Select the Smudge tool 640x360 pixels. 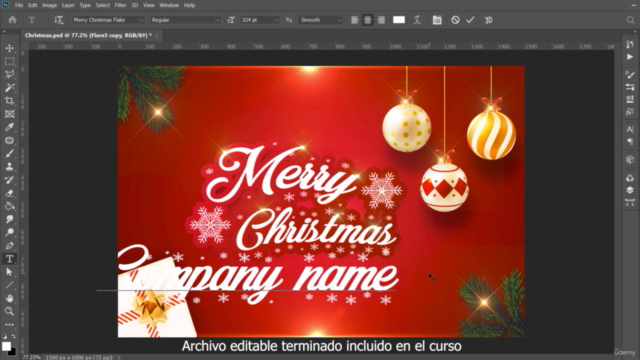[x=9, y=219]
